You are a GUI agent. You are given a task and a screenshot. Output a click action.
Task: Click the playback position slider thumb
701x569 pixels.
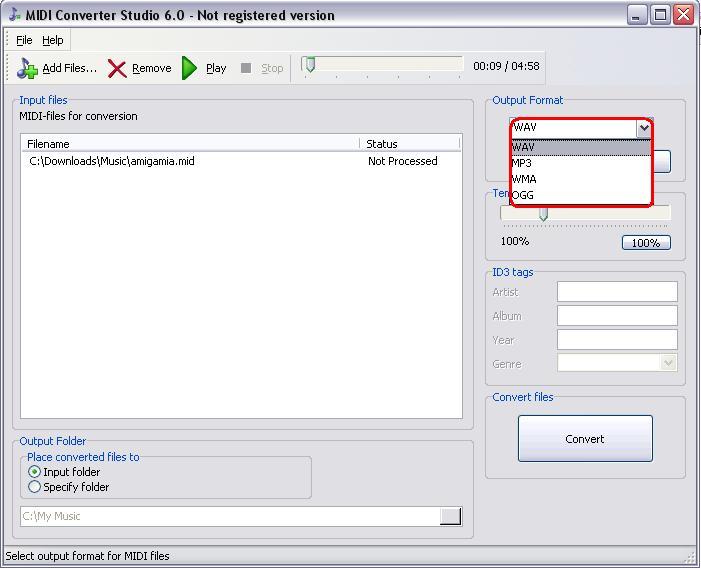[309, 65]
